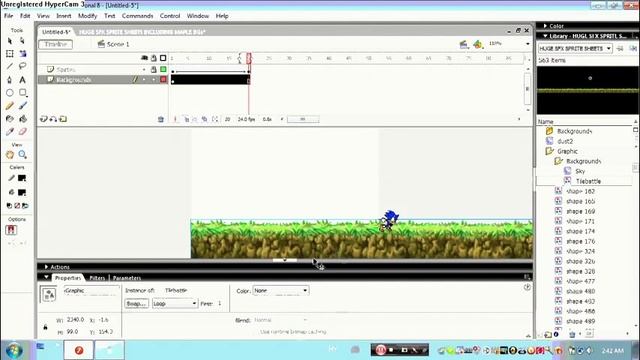Expand the Actions panel

tap(46, 267)
